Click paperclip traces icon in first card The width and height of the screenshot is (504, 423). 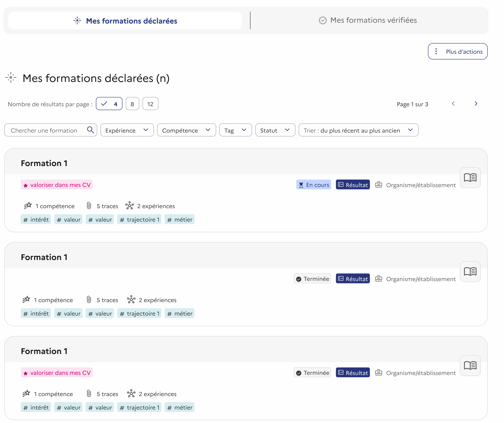pyautogui.click(x=89, y=206)
